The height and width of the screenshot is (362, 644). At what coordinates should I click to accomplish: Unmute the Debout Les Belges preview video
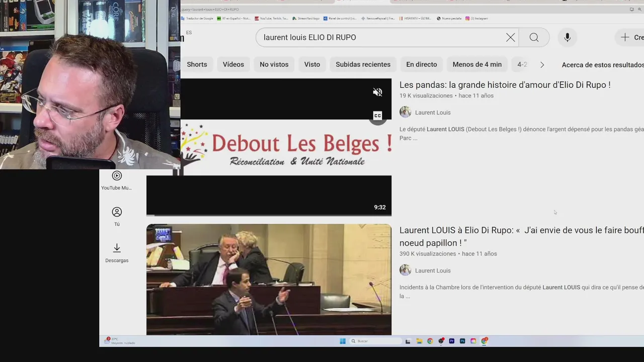tap(377, 92)
